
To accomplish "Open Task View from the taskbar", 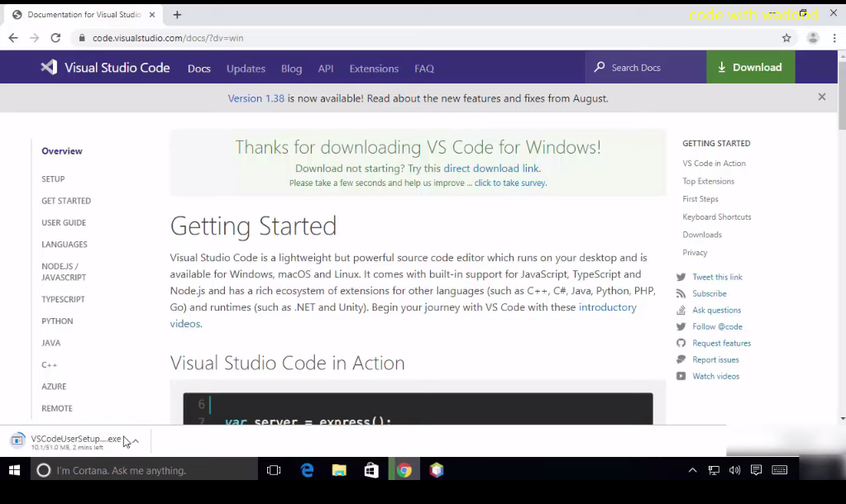I will [274, 471].
